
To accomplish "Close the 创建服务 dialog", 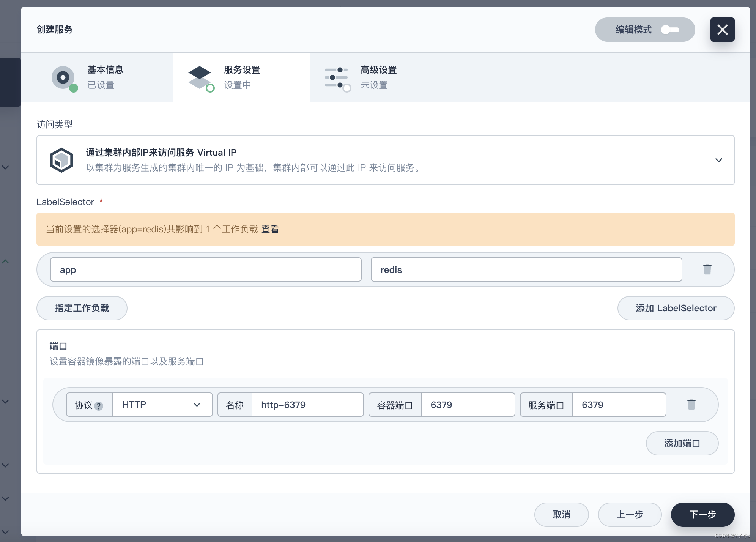I will [x=722, y=30].
